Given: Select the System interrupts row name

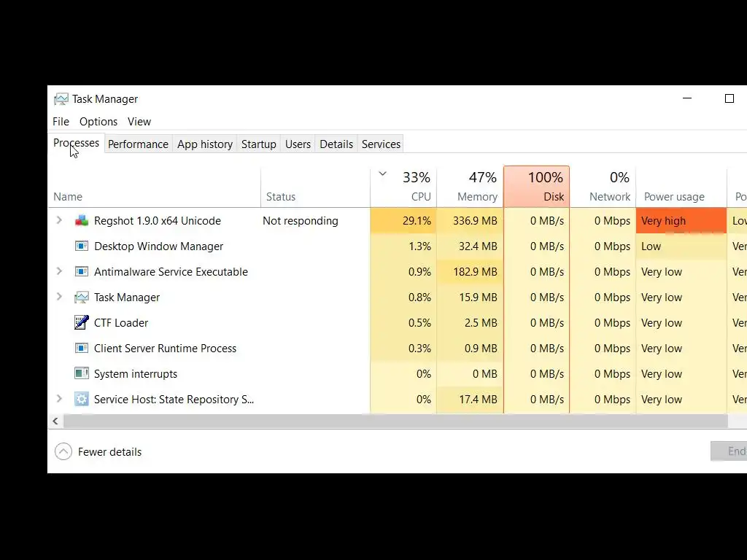Looking at the screenshot, I should tap(135, 374).
